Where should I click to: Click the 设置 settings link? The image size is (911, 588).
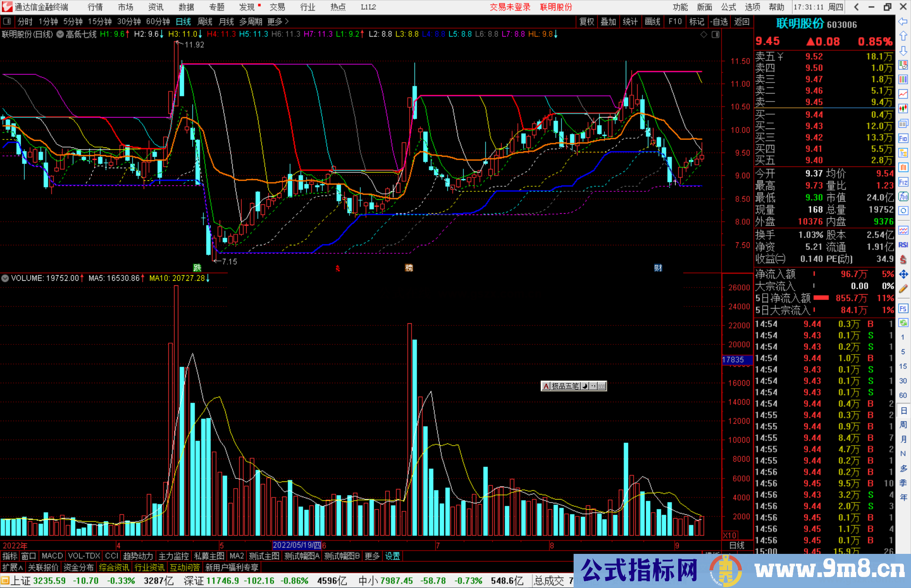[392, 556]
